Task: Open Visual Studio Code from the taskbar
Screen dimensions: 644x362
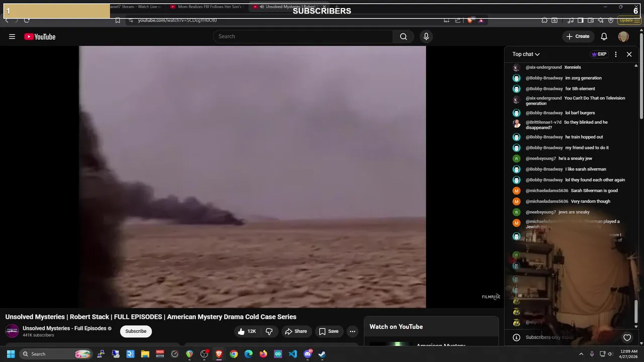Action: pos(293,354)
